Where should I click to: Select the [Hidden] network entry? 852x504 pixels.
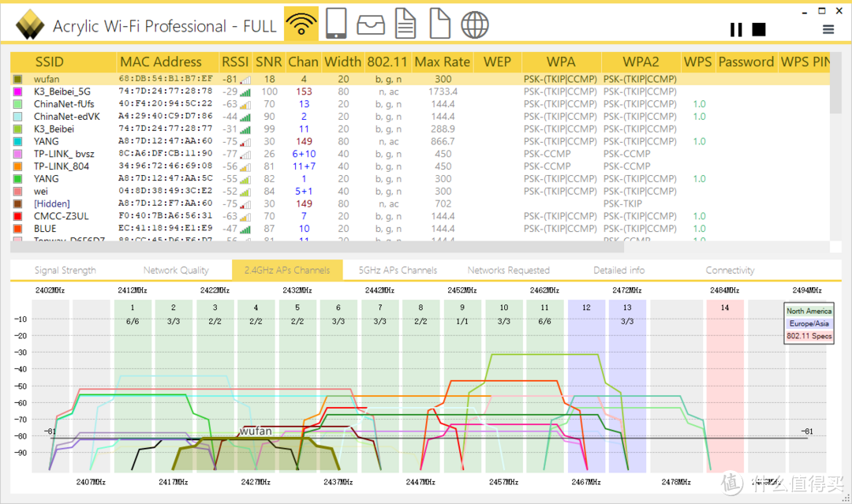coord(51,203)
